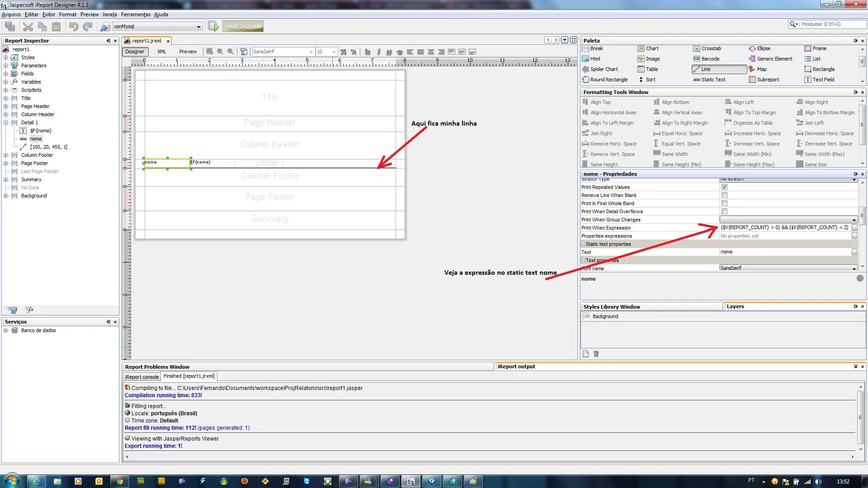Click the zoom in magnifier icon

[x=220, y=52]
